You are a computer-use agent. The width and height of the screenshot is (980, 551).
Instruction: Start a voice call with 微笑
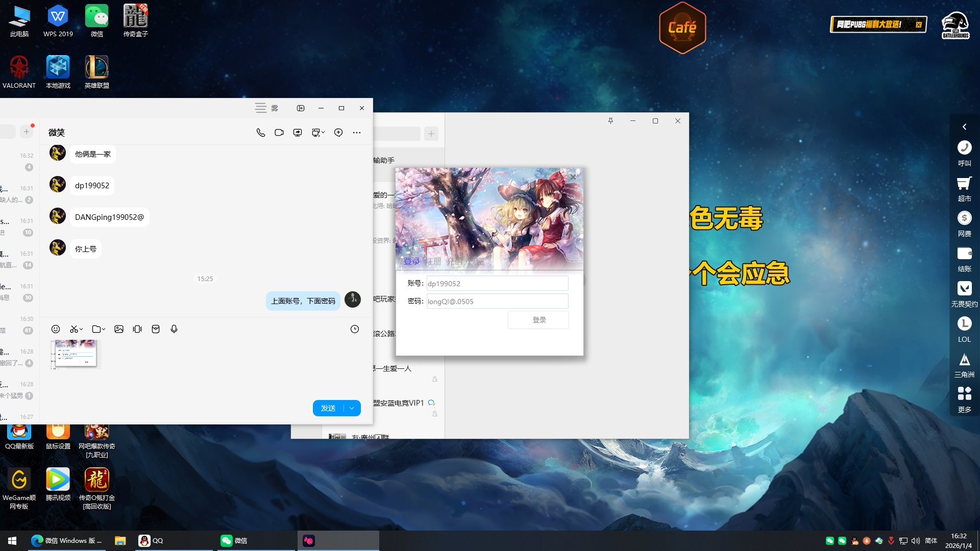point(261,133)
